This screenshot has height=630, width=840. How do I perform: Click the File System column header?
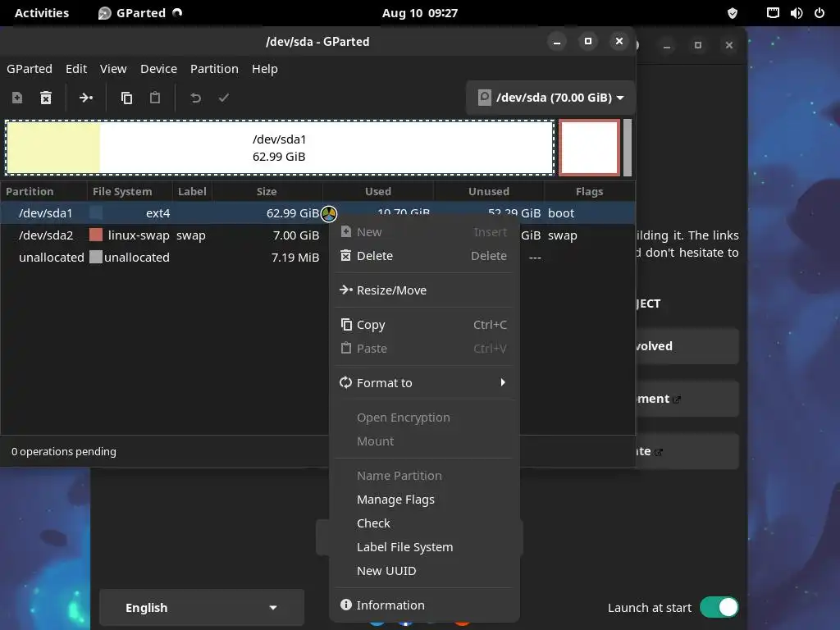coord(130,191)
